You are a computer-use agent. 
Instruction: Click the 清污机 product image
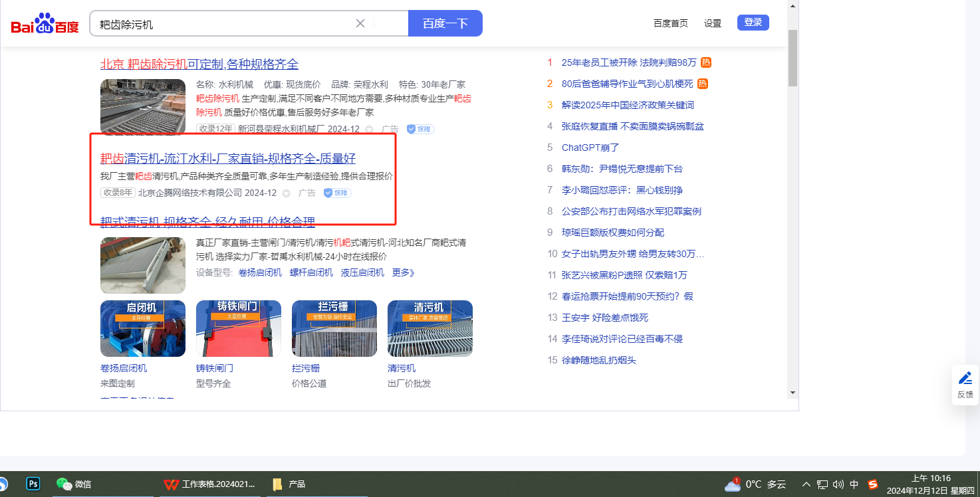point(430,328)
